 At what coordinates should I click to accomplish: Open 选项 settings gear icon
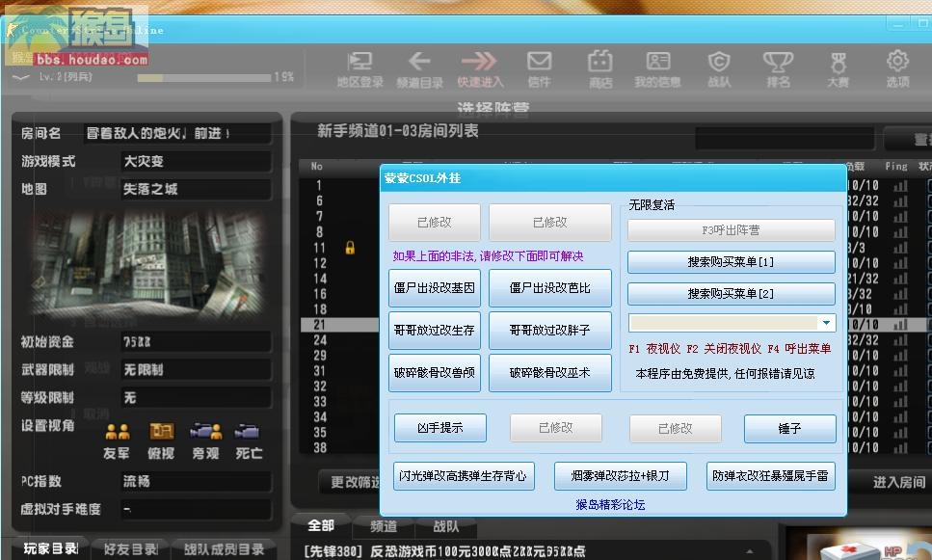pyautogui.click(x=897, y=61)
